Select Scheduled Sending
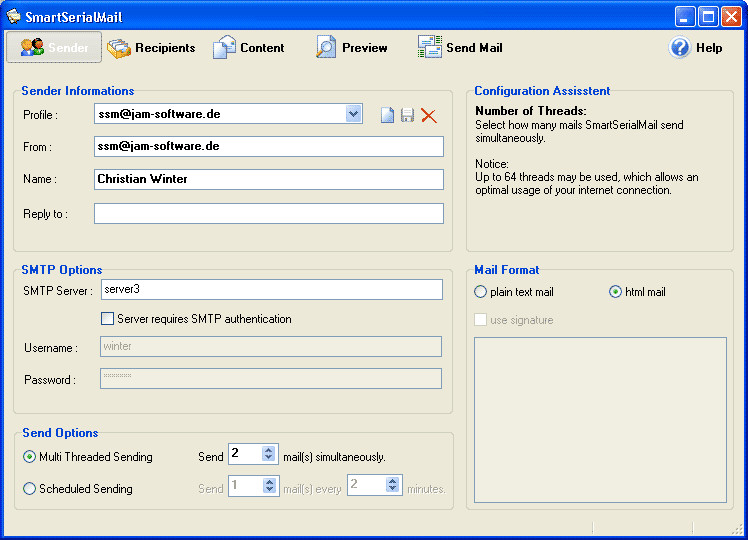Viewport: 748px width, 540px height. [29, 488]
